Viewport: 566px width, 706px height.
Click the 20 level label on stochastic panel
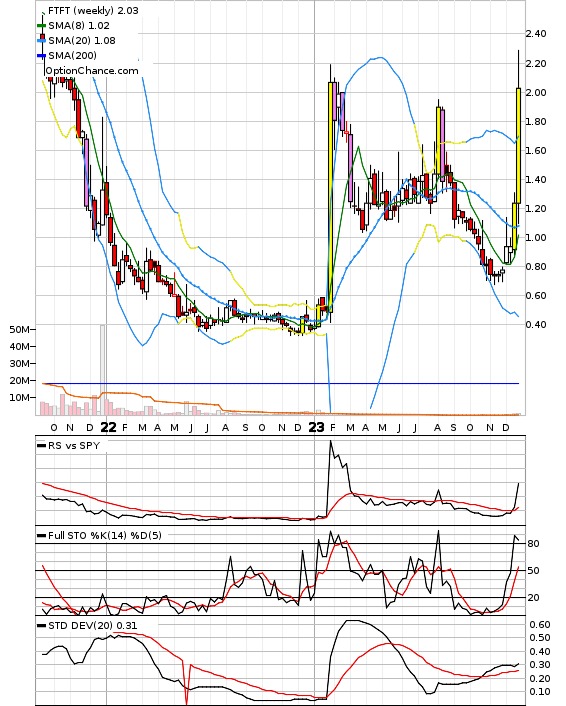pyautogui.click(x=533, y=598)
